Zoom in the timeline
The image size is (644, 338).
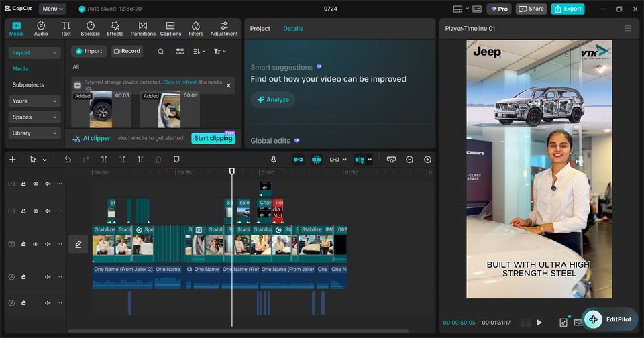pyautogui.click(x=427, y=160)
